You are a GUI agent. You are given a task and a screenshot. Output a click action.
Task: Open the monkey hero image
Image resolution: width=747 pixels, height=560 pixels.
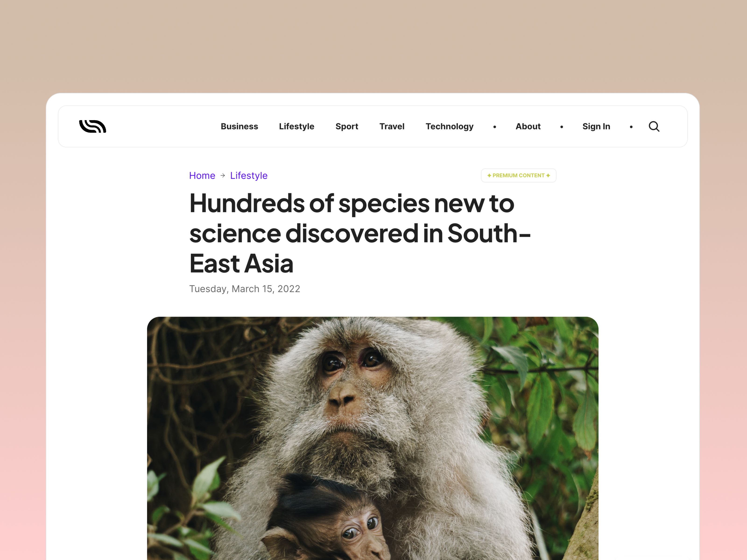373,438
